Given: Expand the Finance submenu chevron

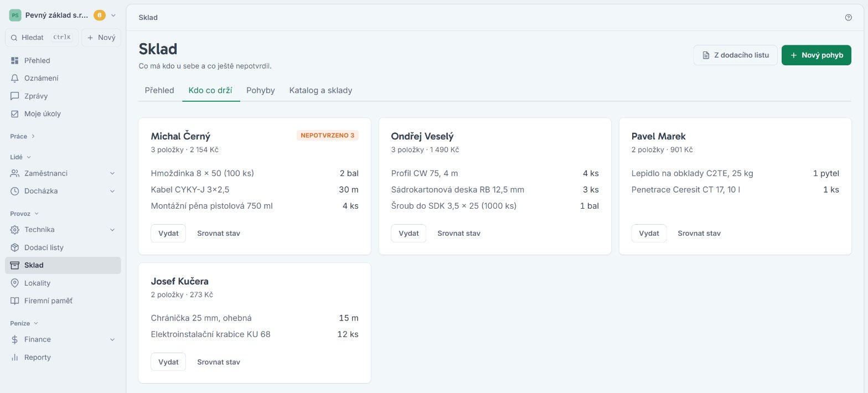Looking at the screenshot, I should pyautogui.click(x=112, y=339).
